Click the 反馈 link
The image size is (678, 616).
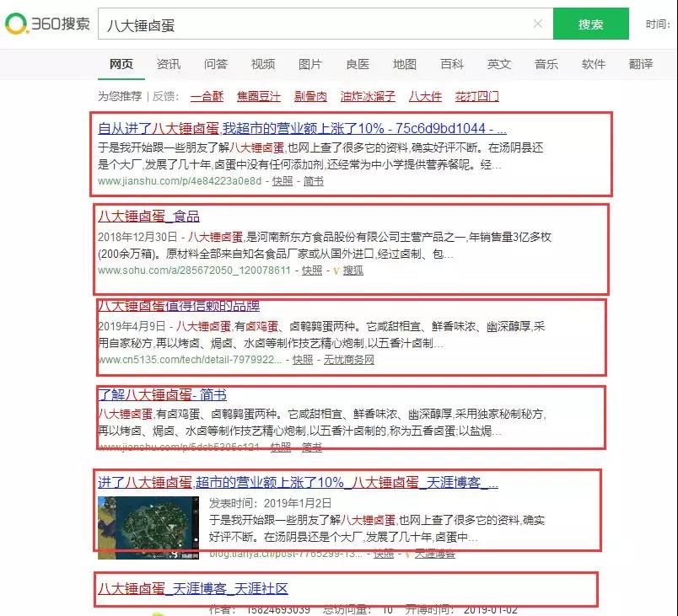pos(164,96)
